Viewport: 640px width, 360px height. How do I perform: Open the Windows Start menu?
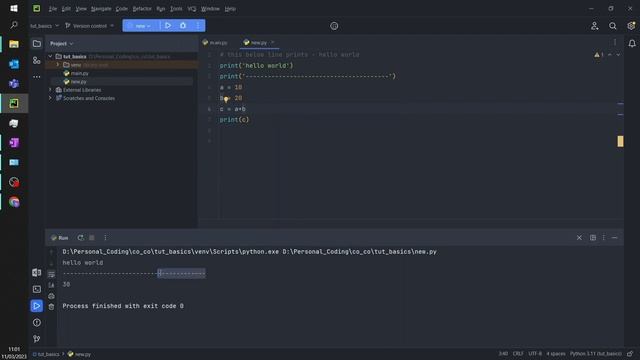(13, 9)
